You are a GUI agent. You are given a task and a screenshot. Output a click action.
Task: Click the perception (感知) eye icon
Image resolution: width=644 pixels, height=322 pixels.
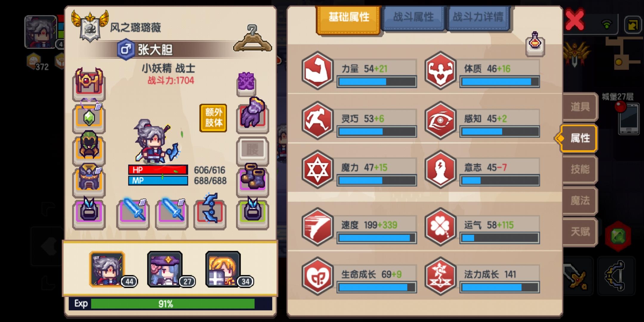pos(441,120)
